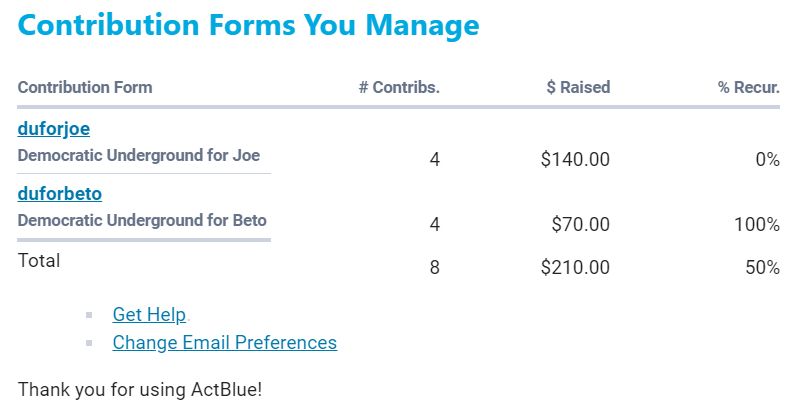Click the Thank you for using ActBlue text
Viewport: 790px width, 419px height.
[x=140, y=388]
